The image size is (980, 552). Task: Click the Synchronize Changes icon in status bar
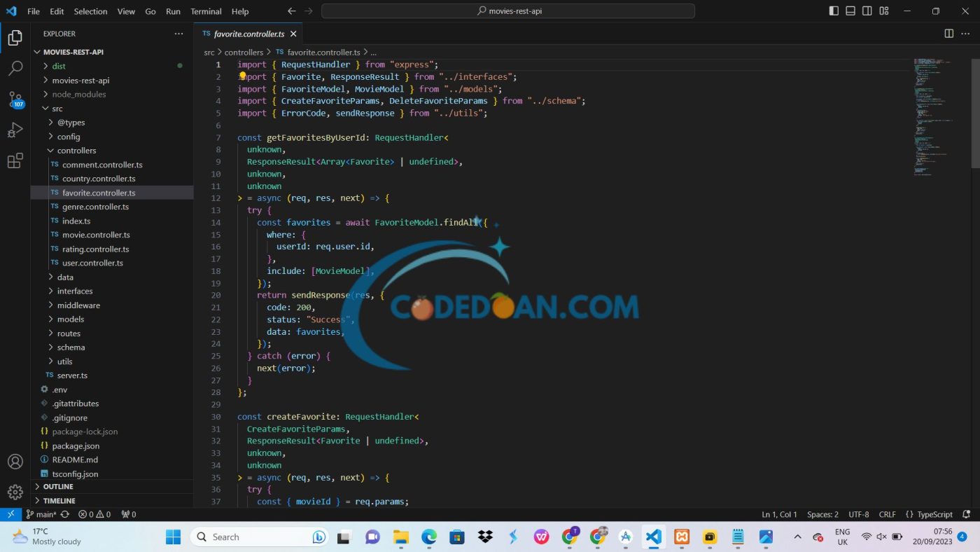pyautogui.click(x=65, y=514)
